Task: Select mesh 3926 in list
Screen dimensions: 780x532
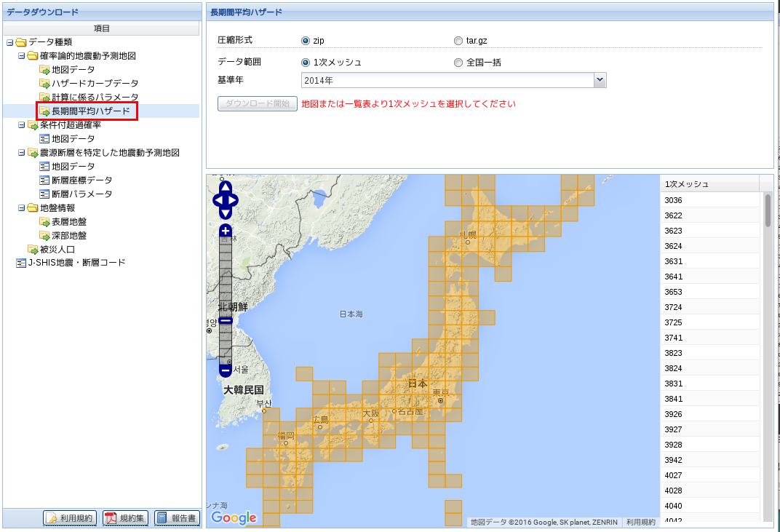Action: (710, 414)
